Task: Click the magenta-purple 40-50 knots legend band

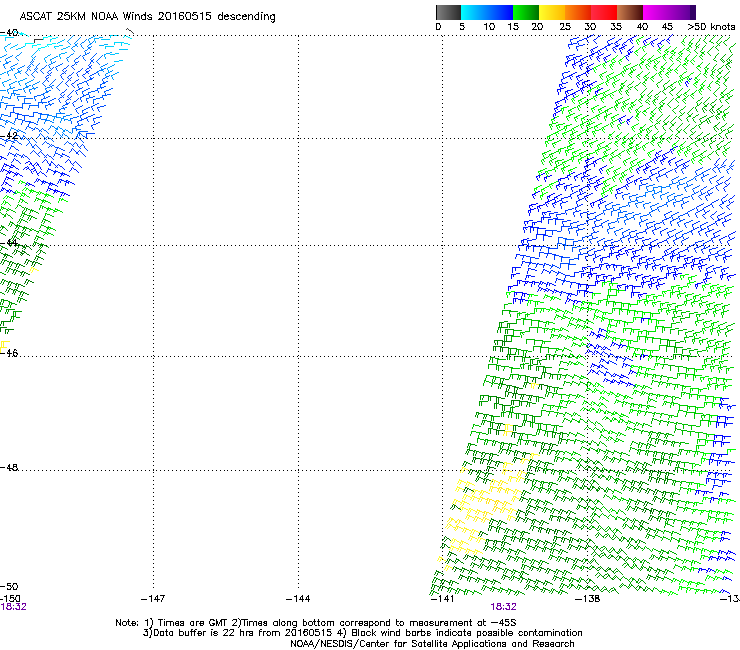Action: [x=669, y=12]
